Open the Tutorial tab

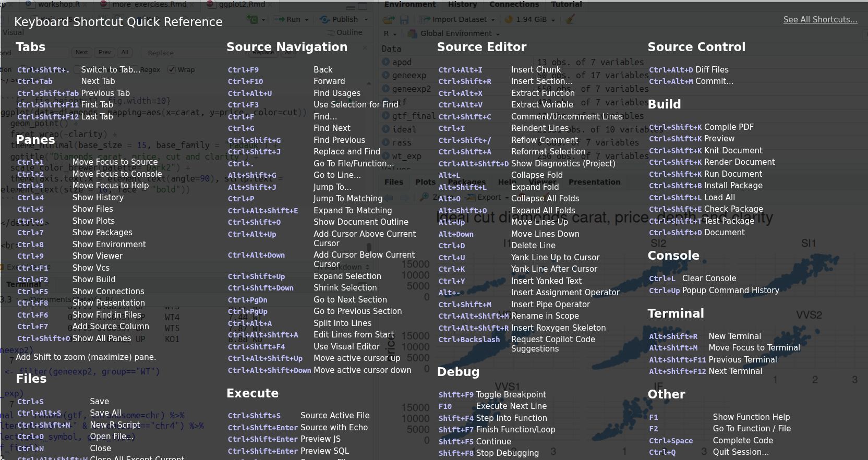[566, 4]
